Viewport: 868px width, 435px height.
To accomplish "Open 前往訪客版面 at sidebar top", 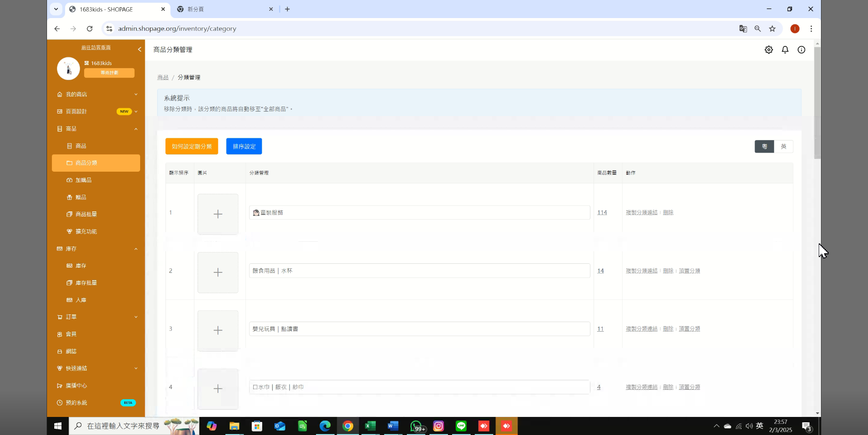I will click(x=96, y=47).
